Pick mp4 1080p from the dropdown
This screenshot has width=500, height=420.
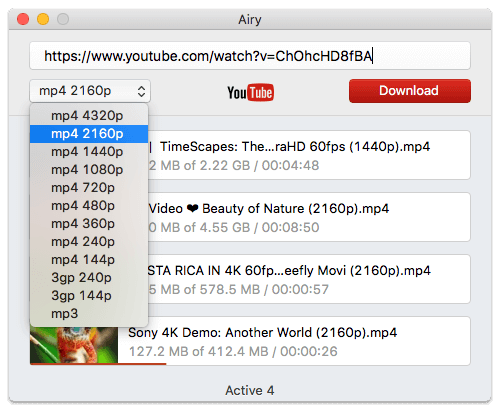(89, 170)
